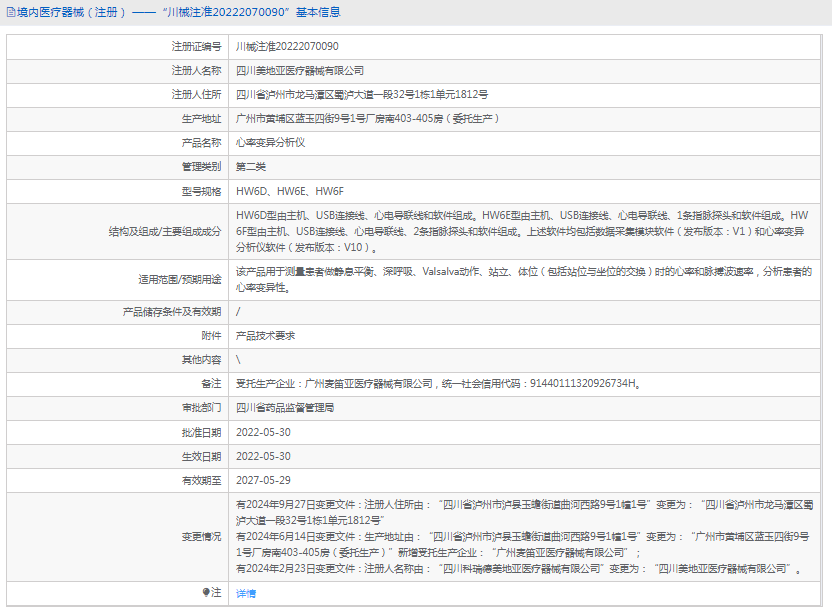Select the 批准日期 label cell

118,432
